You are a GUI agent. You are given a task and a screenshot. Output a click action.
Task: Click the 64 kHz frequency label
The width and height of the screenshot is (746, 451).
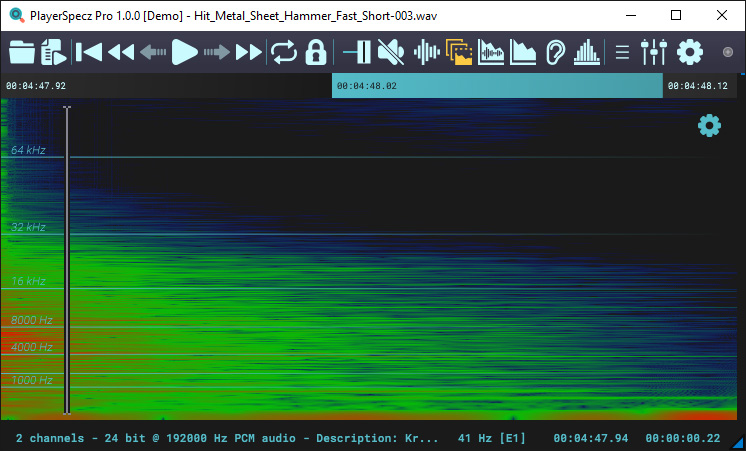(29, 150)
